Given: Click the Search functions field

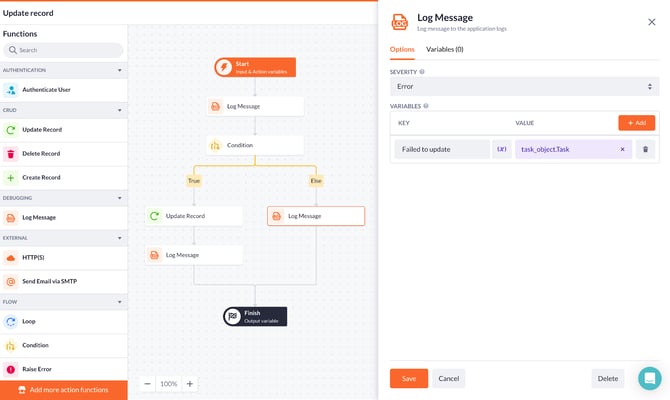Looking at the screenshot, I should click(63, 50).
